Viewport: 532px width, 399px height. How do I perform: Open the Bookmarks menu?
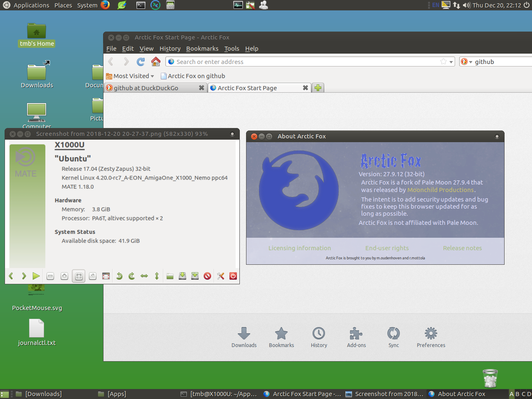coord(202,49)
